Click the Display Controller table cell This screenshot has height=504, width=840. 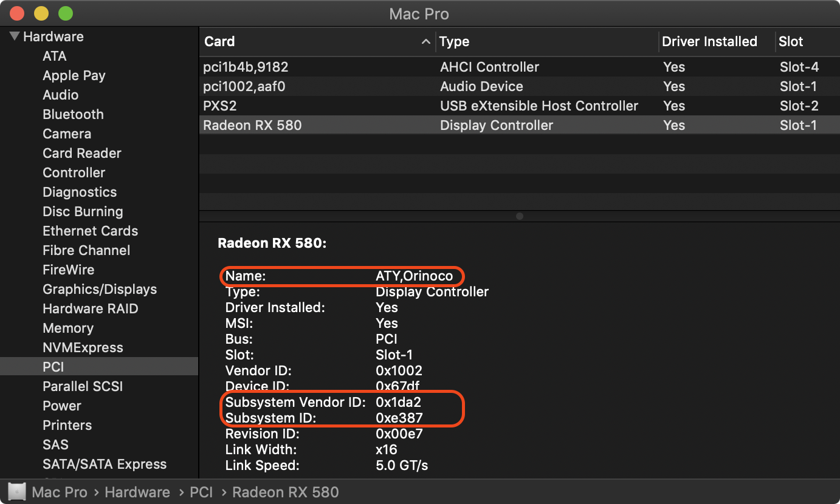pyautogui.click(x=497, y=125)
